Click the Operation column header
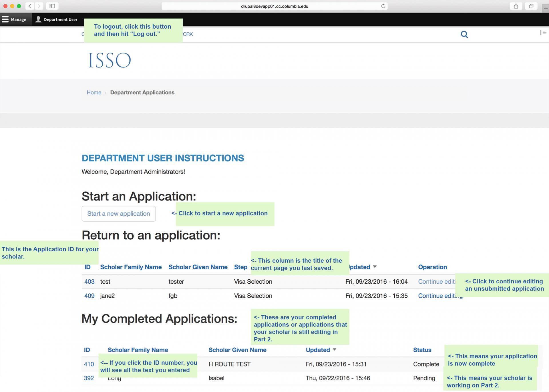The width and height of the screenshot is (549, 392). coord(432,267)
